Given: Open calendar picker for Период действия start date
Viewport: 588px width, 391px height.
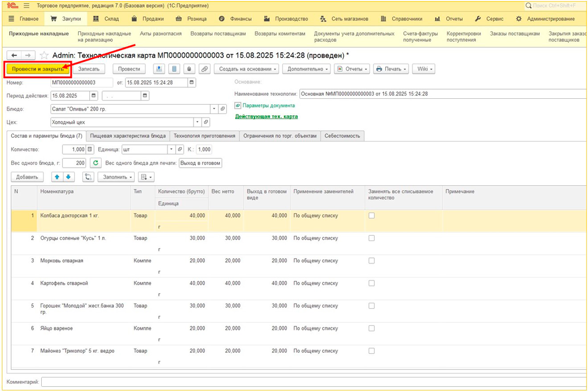Looking at the screenshot, I should pyautogui.click(x=93, y=95).
